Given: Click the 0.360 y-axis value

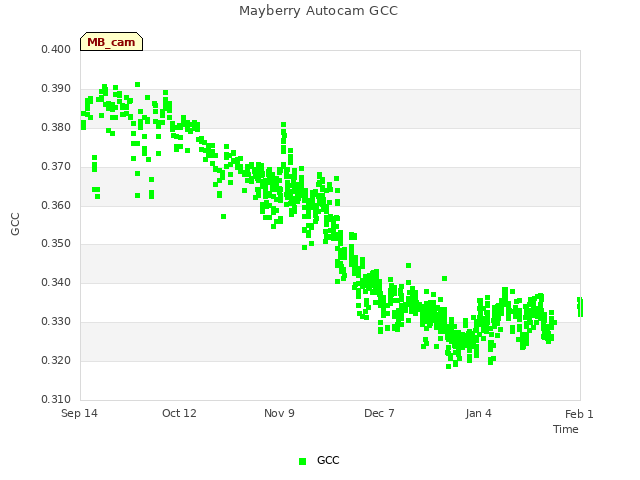Looking at the screenshot, I should pyautogui.click(x=56, y=205).
